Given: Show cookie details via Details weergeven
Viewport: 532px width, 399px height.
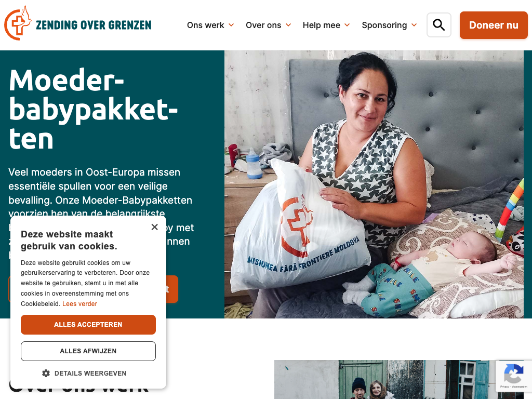Looking at the screenshot, I should pos(90,373).
